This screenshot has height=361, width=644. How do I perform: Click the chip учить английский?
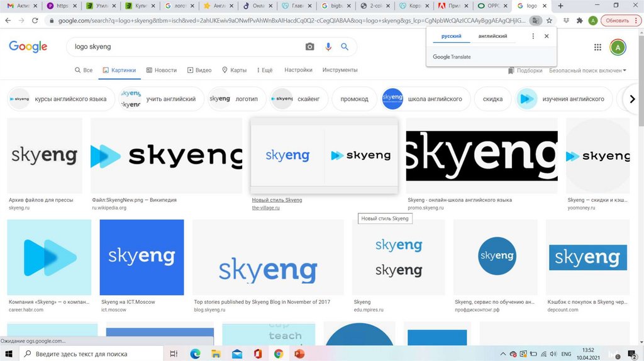click(161, 99)
